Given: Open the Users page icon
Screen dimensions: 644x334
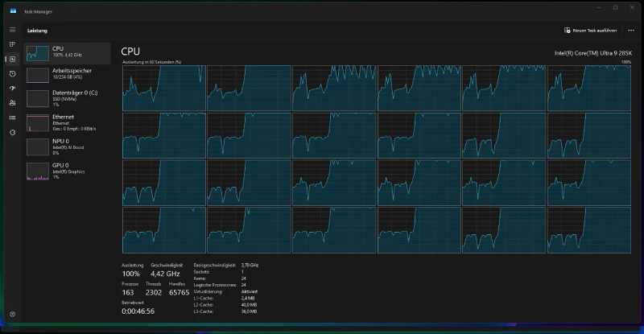Looking at the screenshot, I should click(x=13, y=103).
